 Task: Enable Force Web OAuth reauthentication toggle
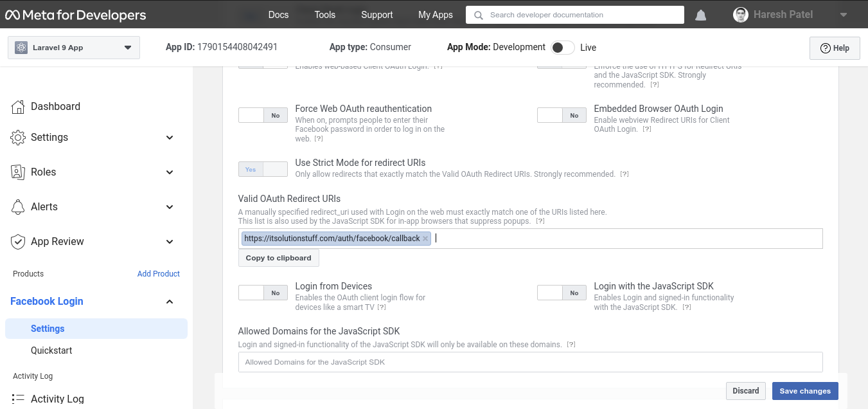pos(263,116)
